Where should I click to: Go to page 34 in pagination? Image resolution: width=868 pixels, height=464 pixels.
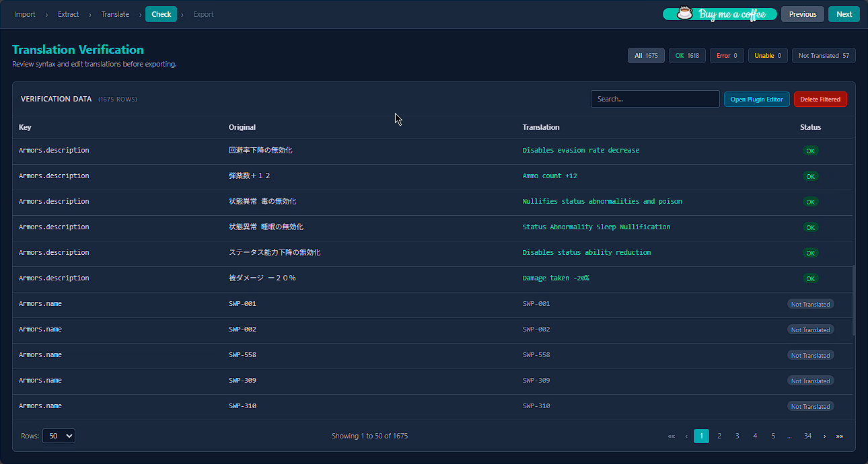pos(807,436)
